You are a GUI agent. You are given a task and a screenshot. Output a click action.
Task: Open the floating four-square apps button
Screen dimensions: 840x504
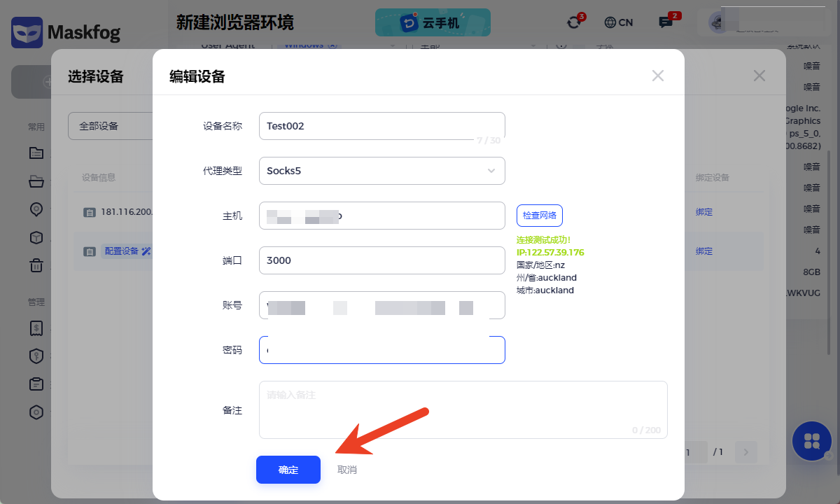tap(811, 441)
